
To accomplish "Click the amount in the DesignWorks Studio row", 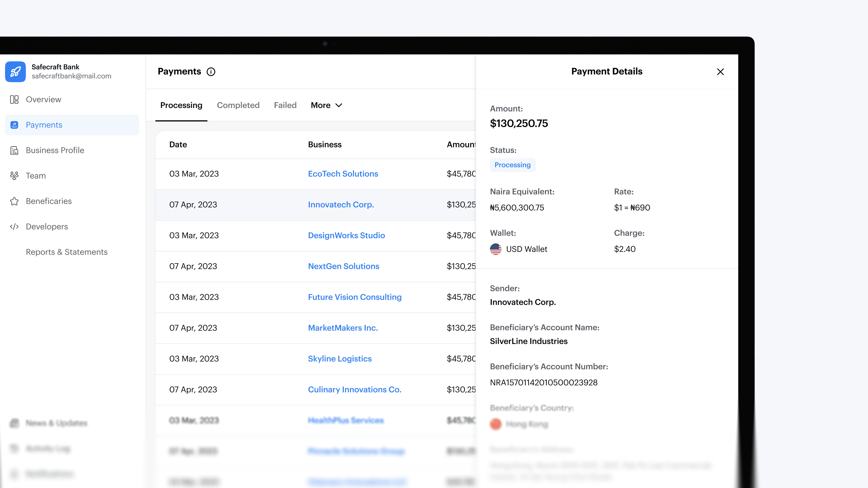I will (461, 235).
